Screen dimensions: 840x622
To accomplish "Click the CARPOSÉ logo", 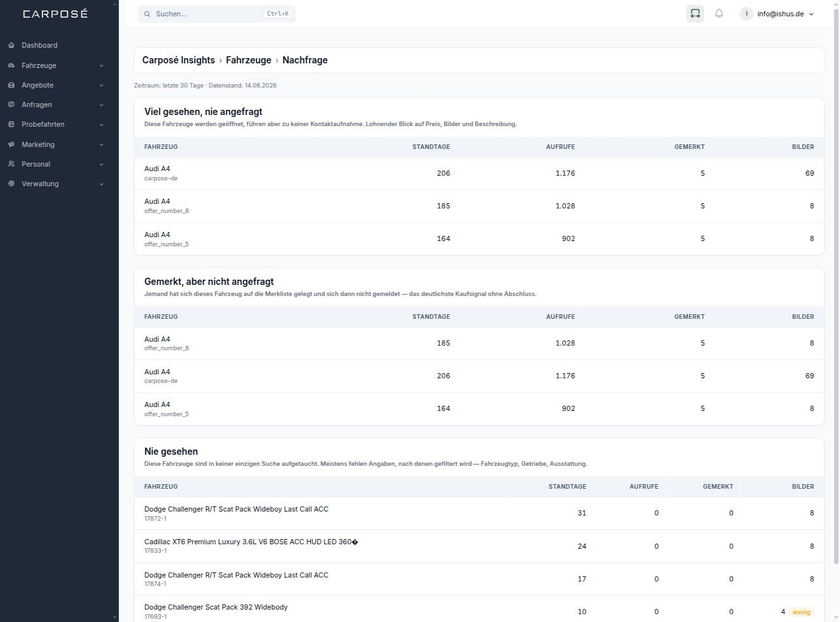I will click(56, 14).
